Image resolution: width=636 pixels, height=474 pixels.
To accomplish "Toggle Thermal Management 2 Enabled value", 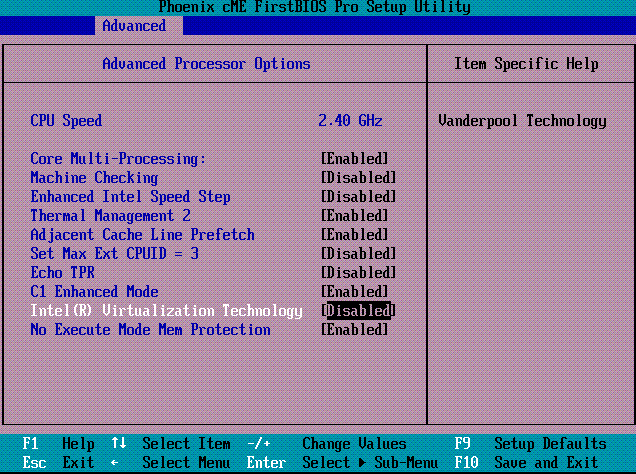I will pos(355,216).
